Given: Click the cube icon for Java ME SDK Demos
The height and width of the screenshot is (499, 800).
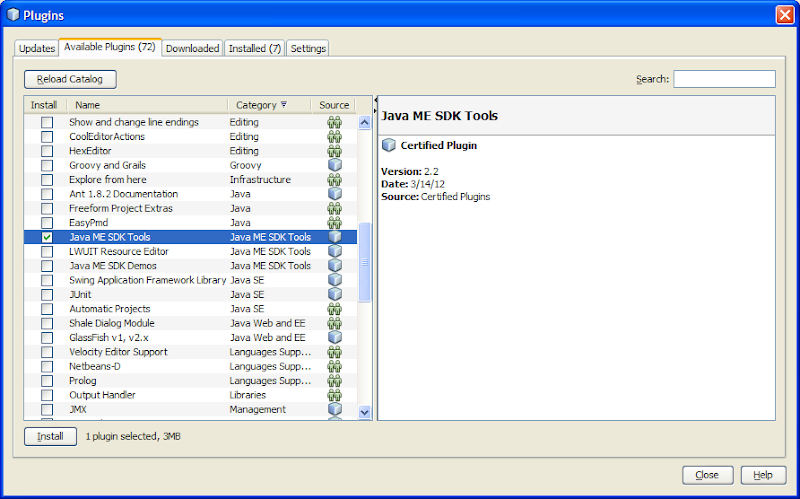Looking at the screenshot, I should pyautogui.click(x=335, y=265).
